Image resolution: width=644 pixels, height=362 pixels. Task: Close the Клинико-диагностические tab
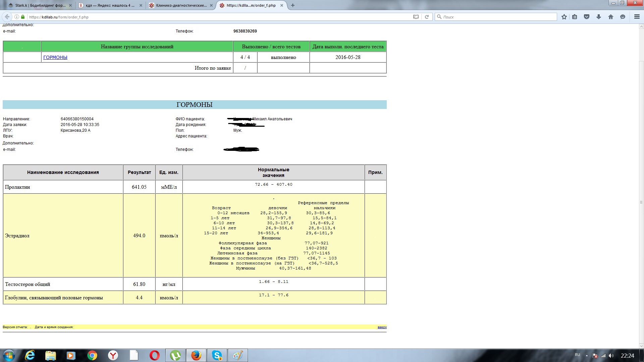pos(211,5)
